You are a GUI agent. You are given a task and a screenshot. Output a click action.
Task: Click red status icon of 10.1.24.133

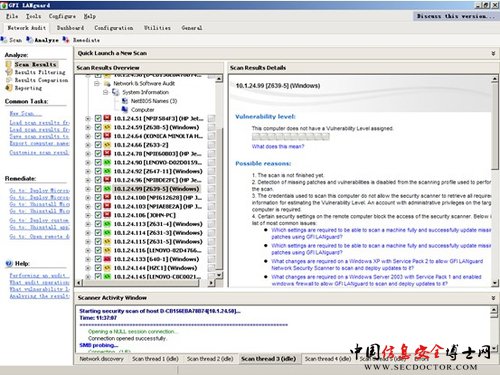pos(107,259)
